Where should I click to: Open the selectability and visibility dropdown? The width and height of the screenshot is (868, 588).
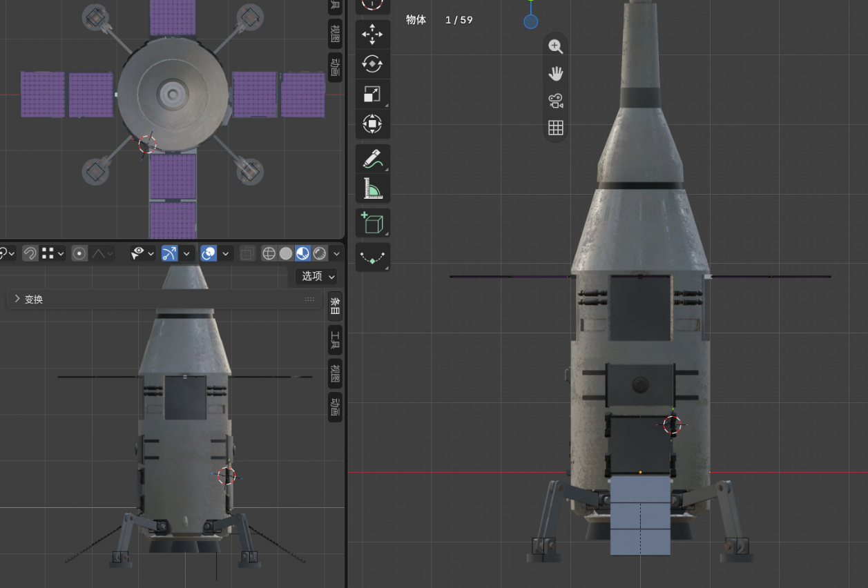[142, 253]
